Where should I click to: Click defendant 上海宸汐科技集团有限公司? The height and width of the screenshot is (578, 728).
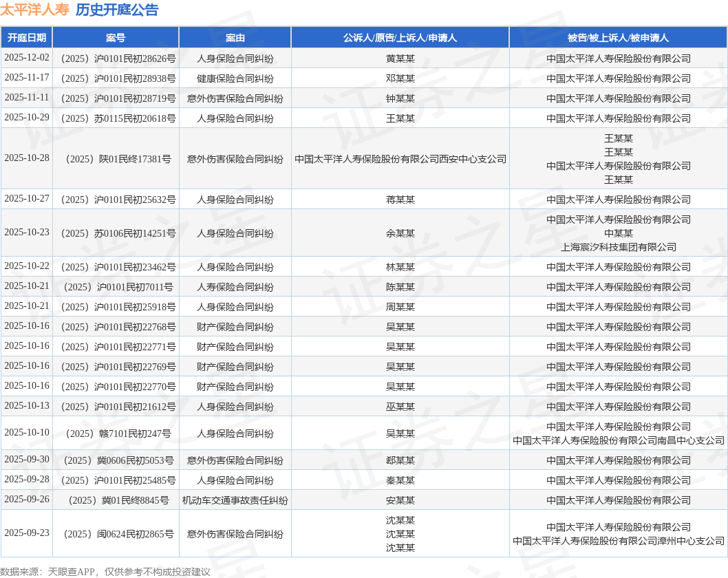click(619, 247)
